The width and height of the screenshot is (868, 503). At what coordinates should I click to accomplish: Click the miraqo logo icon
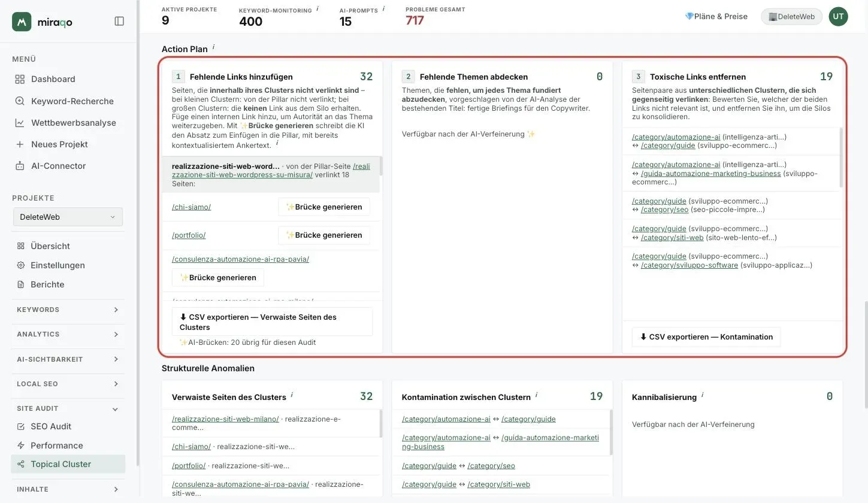point(22,22)
